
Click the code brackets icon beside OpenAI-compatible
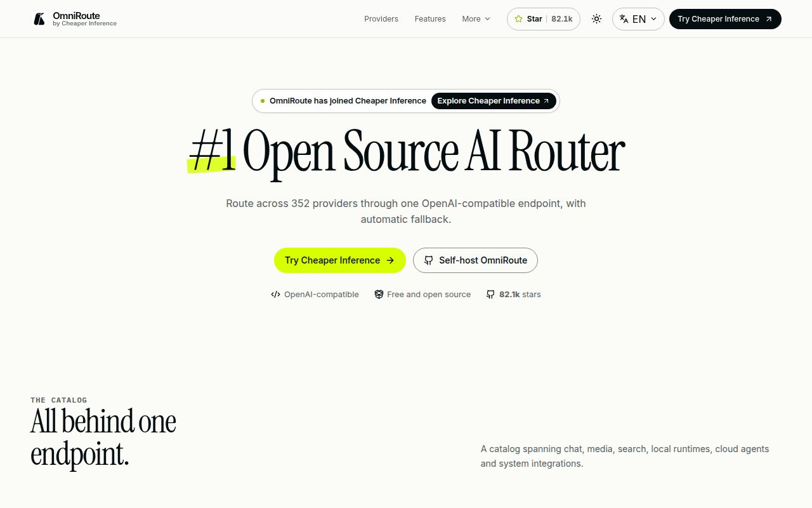tap(275, 295)
